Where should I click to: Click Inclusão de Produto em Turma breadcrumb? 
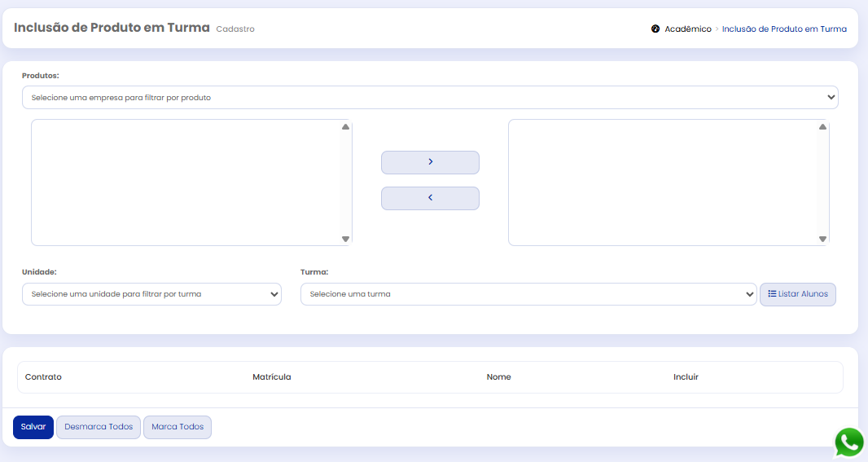click(x=783, y=29)
